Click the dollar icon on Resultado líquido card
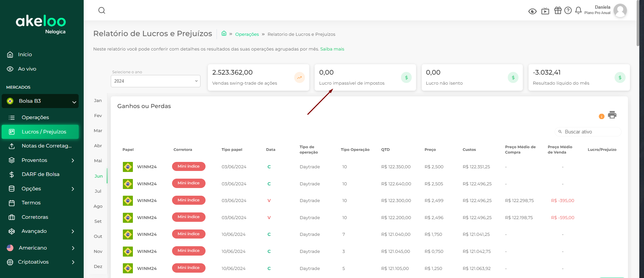 [x=620, y=78]
